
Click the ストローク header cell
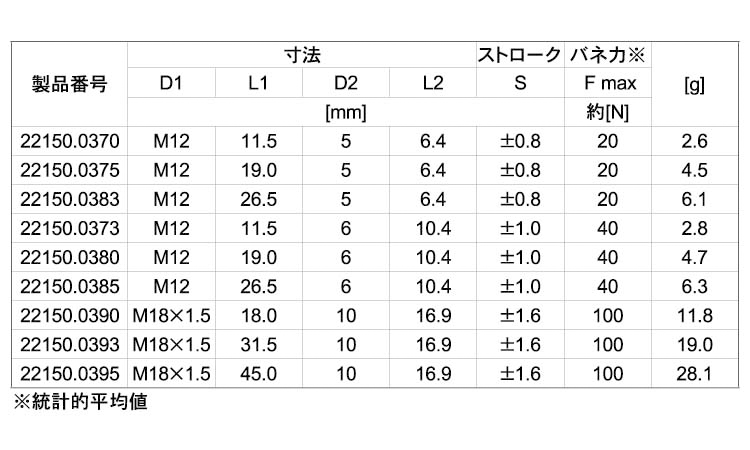point(520,55)
